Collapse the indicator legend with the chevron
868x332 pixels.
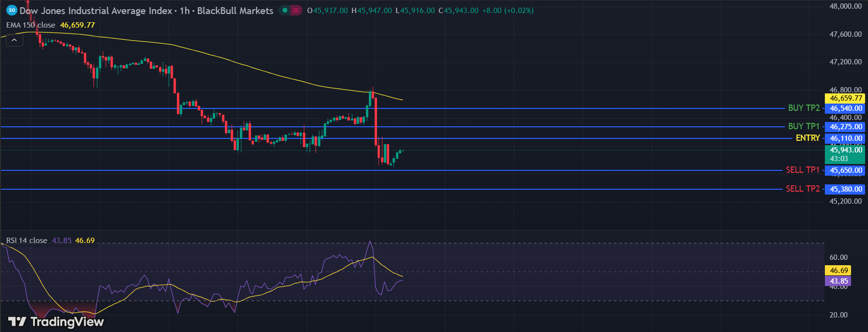[x=15, y=40]
